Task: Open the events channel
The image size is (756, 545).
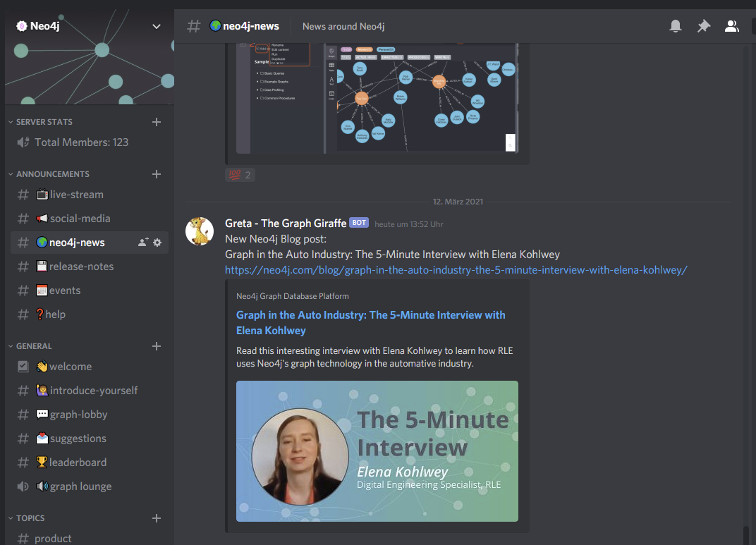Action: click(90, 290)
